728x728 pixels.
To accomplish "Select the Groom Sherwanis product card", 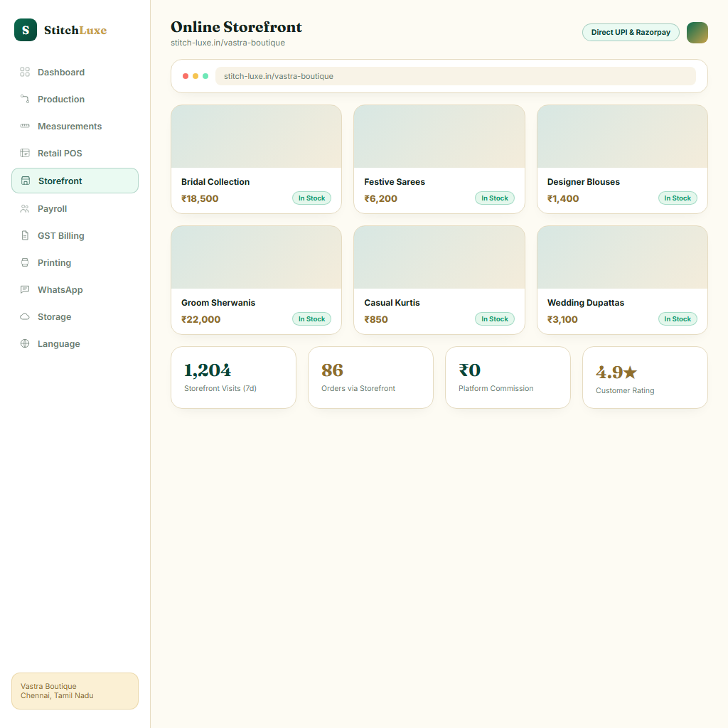I will (x=256, y=280).
